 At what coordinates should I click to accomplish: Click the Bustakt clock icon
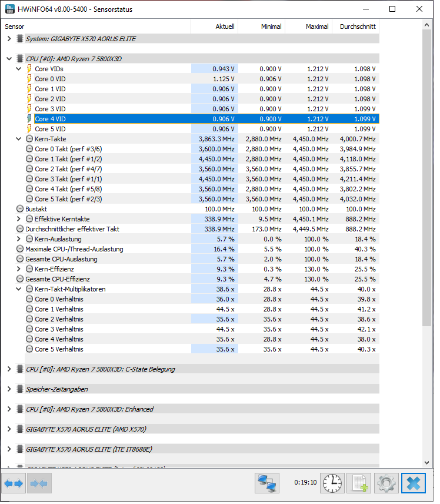pos(20,210)
